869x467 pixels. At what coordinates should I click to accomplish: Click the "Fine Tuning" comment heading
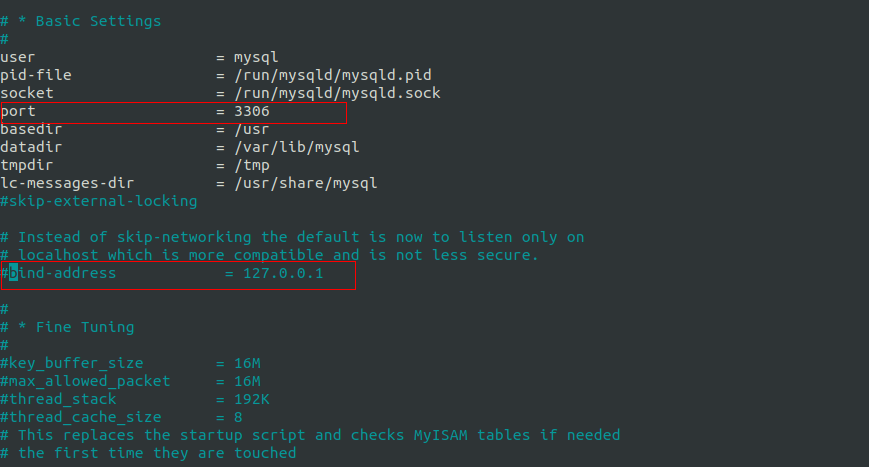[84, 327]
